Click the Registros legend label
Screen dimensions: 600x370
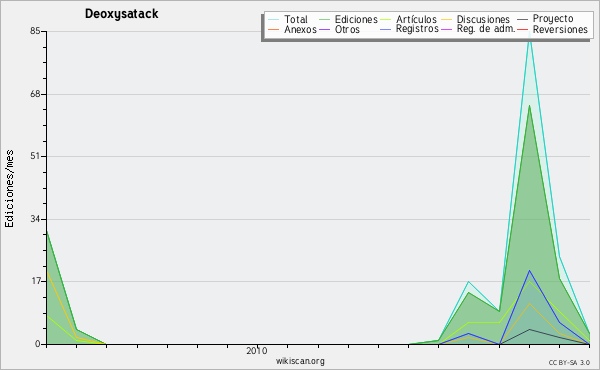tap(417, 29)
